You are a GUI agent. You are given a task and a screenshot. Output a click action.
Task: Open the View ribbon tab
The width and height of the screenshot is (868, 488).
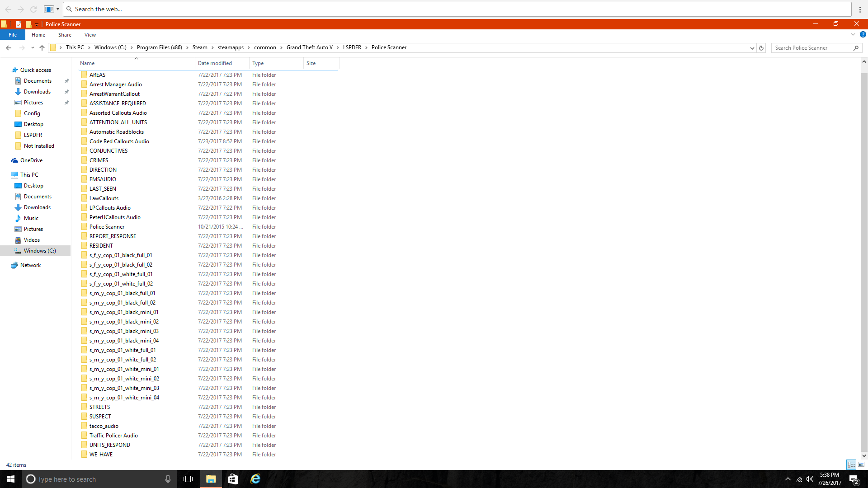(90, 35)
